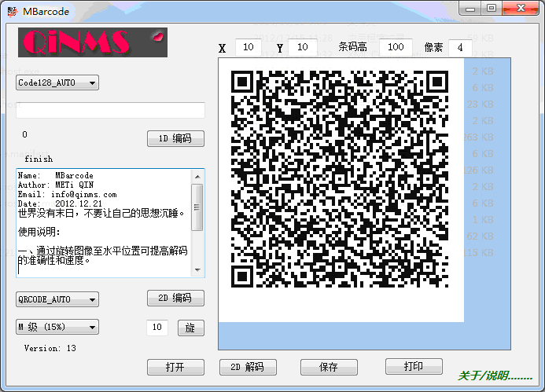Click the 'Name: MBarcode' line in the text box
The height and width of the screenshot is (392, 545).
pyautogui.click(x=56, y=176)
